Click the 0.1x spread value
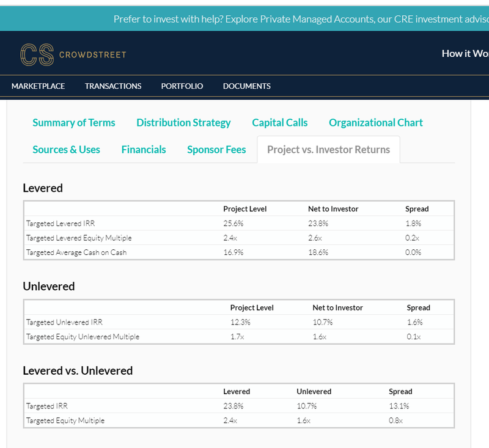This screenshot has width=489, height=448. click(414, 337)
